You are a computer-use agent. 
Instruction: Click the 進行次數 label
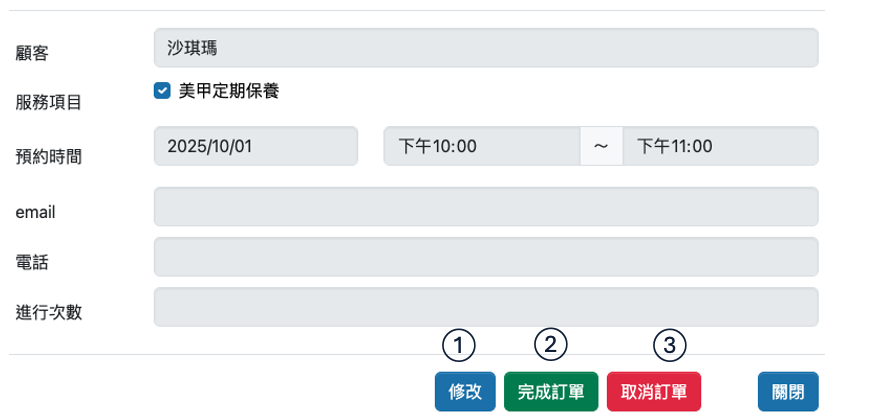click(x=48, y=312)
